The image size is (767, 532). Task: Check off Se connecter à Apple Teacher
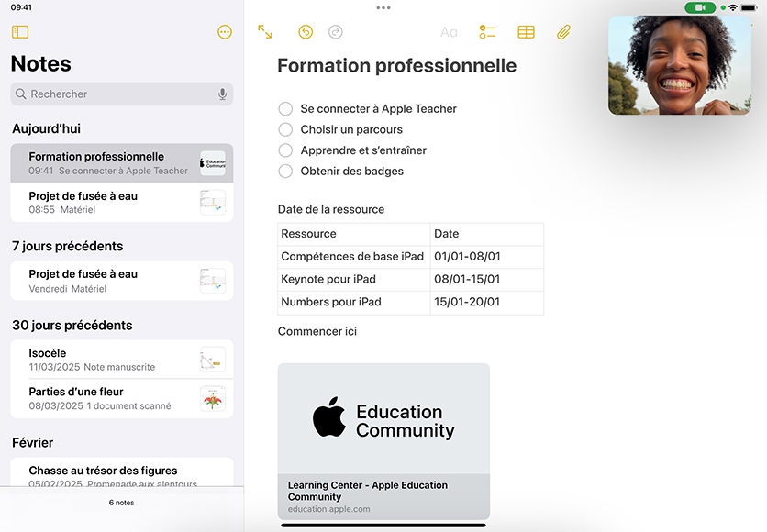(x=285, y=108)
